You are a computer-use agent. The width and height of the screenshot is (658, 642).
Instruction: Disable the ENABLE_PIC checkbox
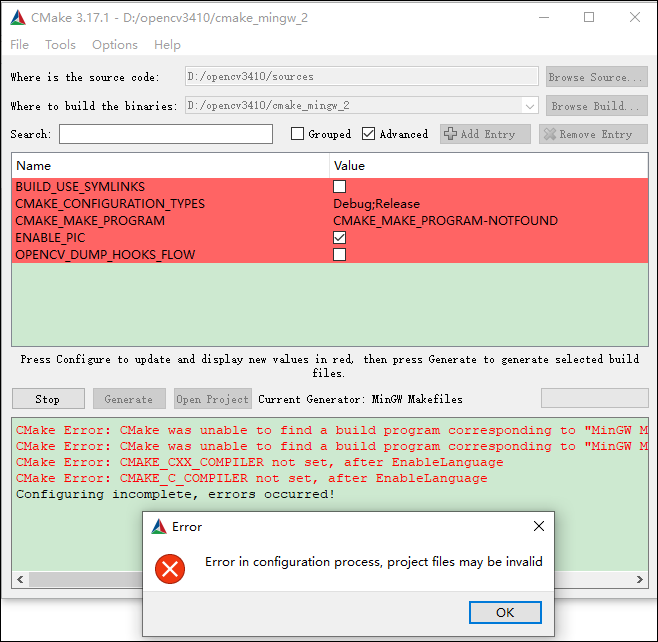339,237
